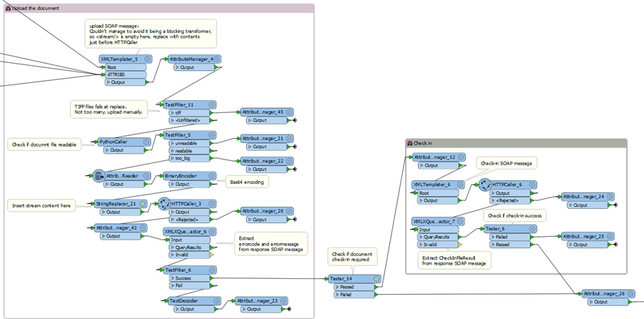Select 'Insert stream content here' annotation
Screen dimensions: 644x319
[42, 206]
